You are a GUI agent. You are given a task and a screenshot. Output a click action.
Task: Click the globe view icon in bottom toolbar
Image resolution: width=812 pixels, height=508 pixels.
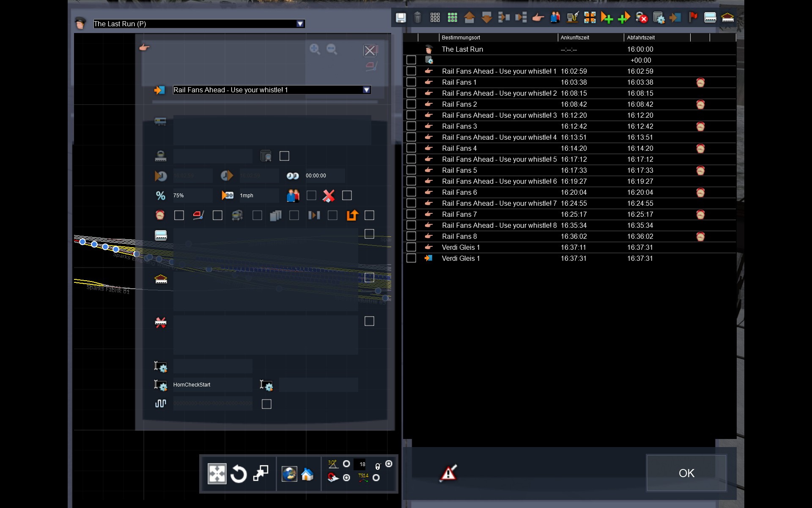pyautogui.click(x=289, y=474)
